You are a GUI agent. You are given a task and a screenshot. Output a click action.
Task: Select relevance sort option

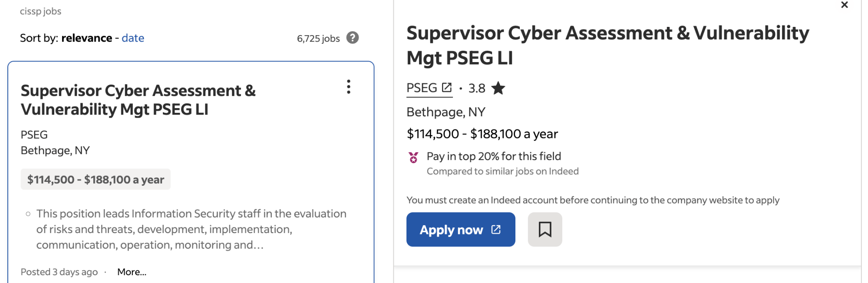point(87,38)
